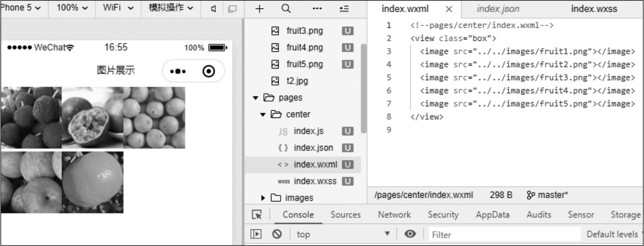Toggle the live expression eye icon
The height and width of the screenshot is (246, 644).
[x=410, y=234]
